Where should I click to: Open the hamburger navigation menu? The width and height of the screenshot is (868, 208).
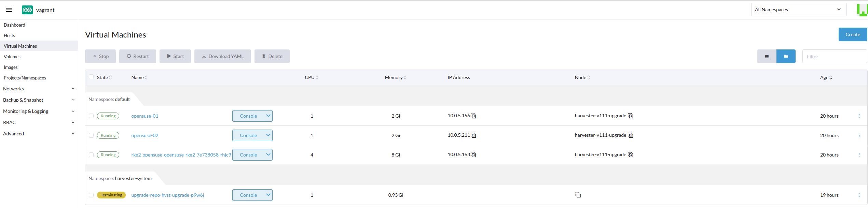9,10
